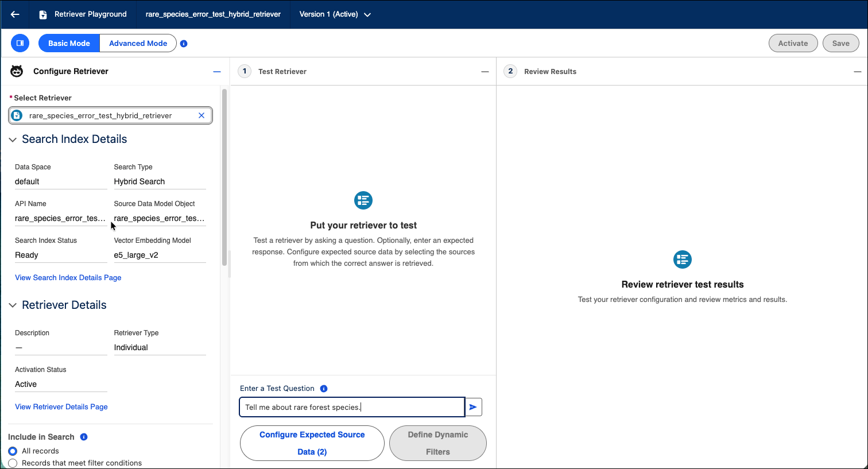Click the left panel vertical scrollbar
This screenshot has height=469, width=868.
[224, 177]
